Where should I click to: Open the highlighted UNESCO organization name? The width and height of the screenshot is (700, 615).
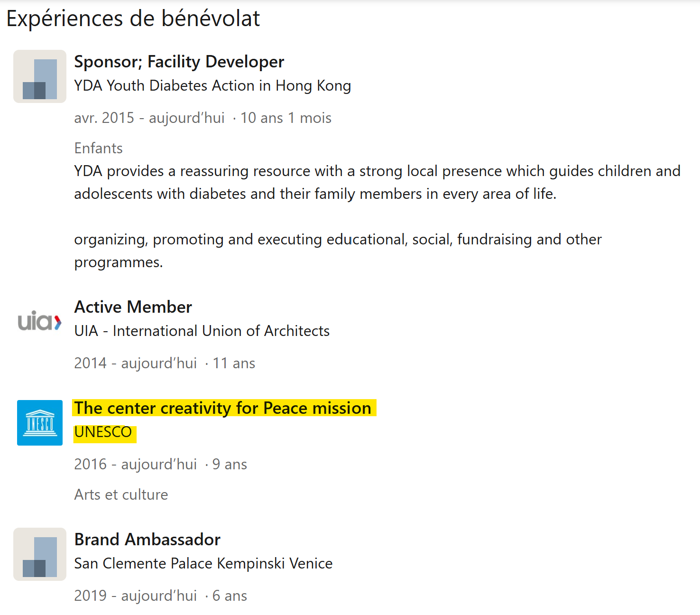point(103,432)
